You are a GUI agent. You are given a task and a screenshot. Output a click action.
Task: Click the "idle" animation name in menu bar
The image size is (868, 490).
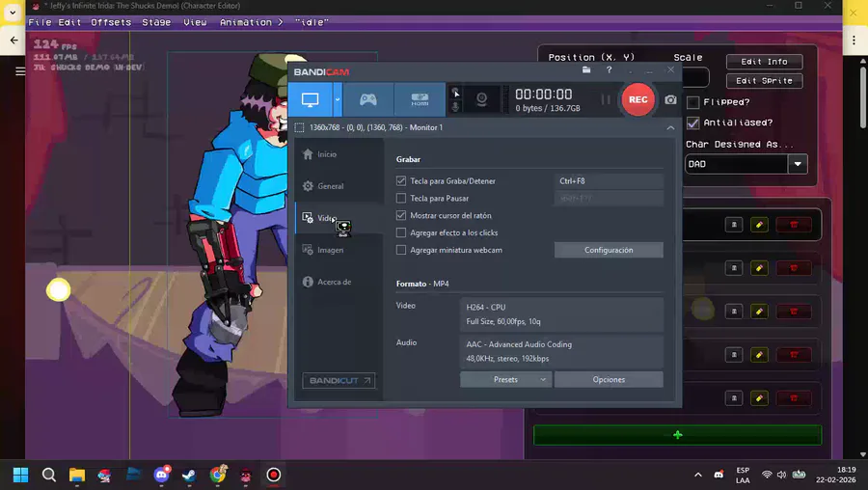click(312, 23)
